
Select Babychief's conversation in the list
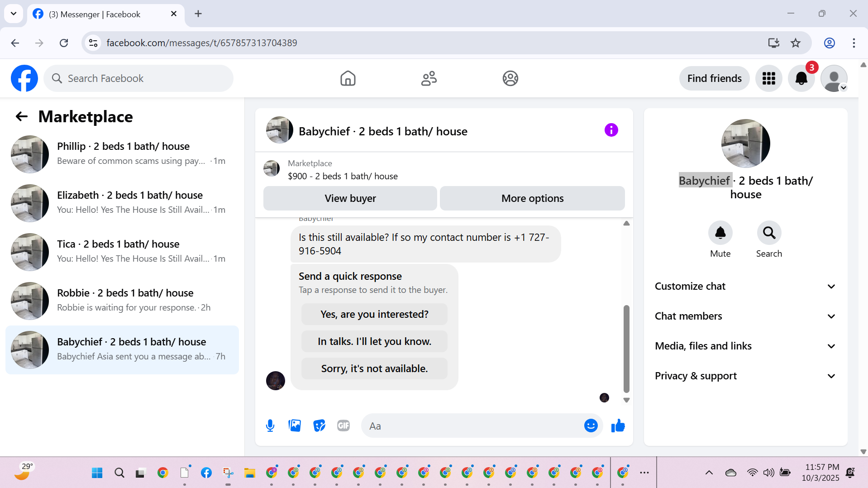[x=122, y=349]
